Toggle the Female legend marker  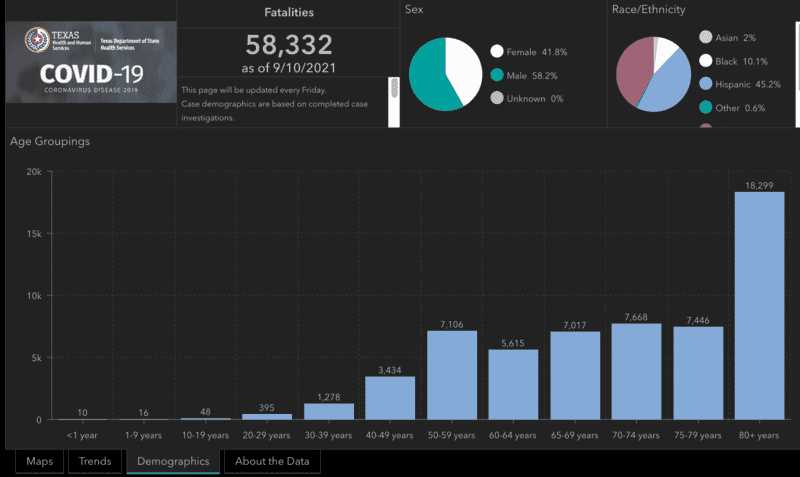point(497,52)
